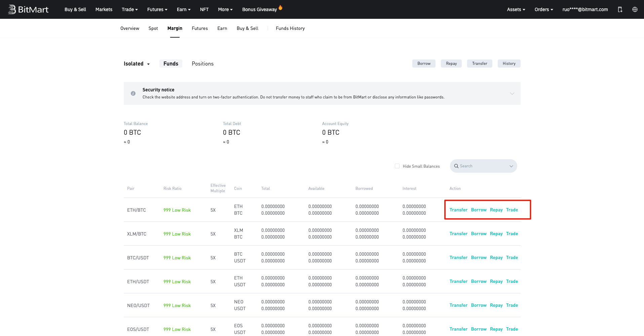644x336 pixels.
Task: Select the NEO/USDT pair name
Action: click(x=139, y=305)
